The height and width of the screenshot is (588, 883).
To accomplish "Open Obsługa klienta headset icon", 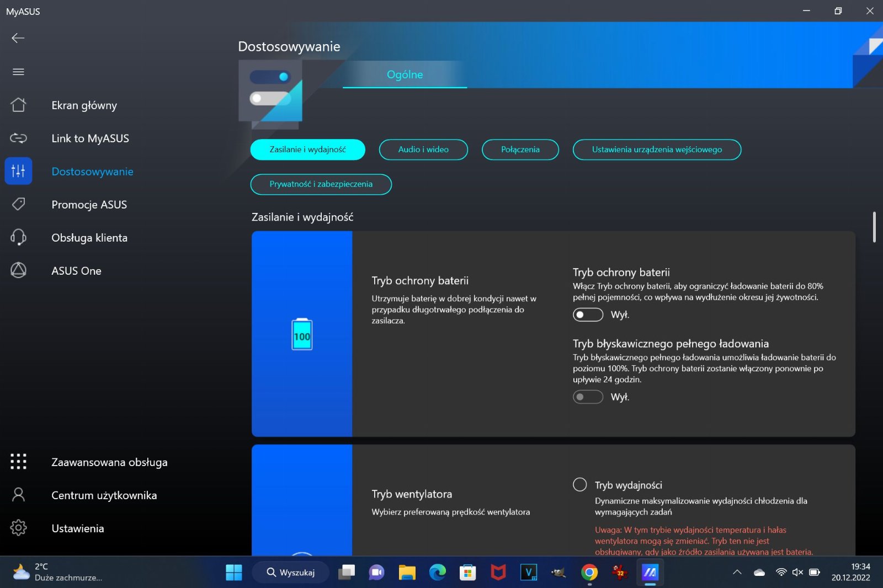I will [x=18, y=237].
